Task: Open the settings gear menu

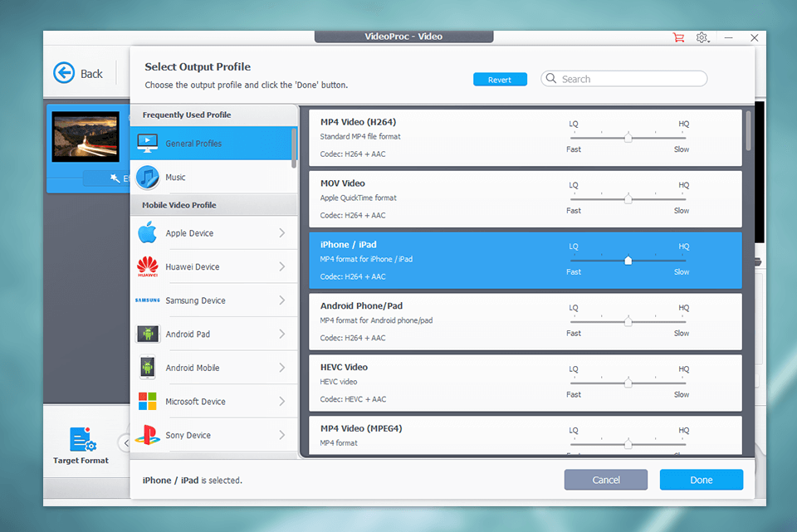Action: (x=702, y=37)
